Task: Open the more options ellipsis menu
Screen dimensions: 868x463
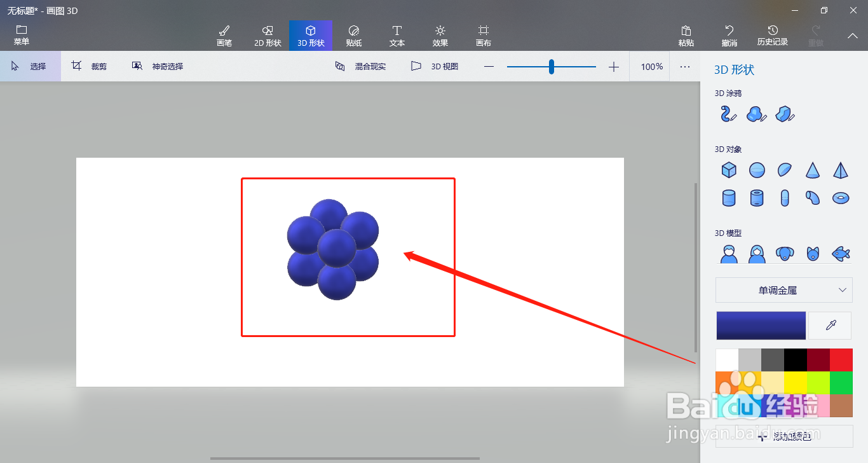Action: pos(684,67)
